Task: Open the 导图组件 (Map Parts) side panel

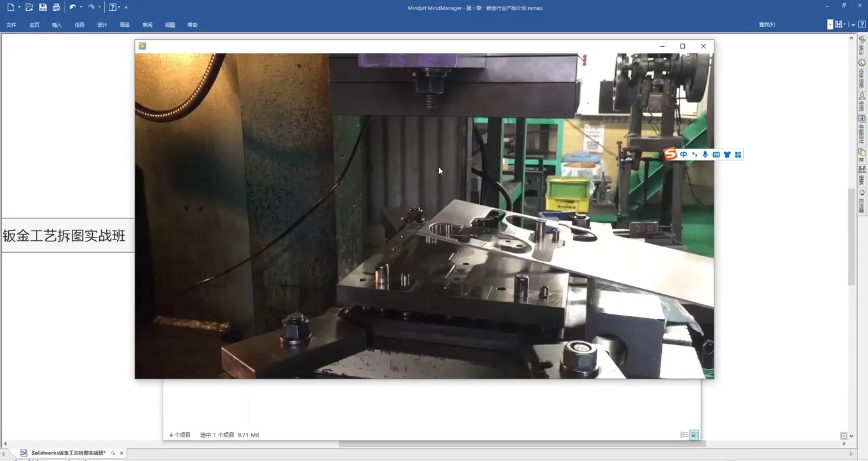Action: pos(862,130)
